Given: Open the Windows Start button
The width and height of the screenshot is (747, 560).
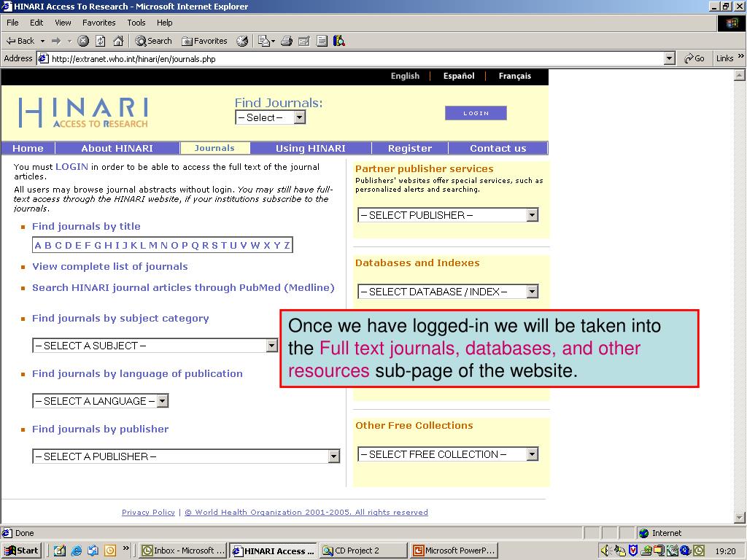Looking at the screenshot, I should tap(21, 551).
